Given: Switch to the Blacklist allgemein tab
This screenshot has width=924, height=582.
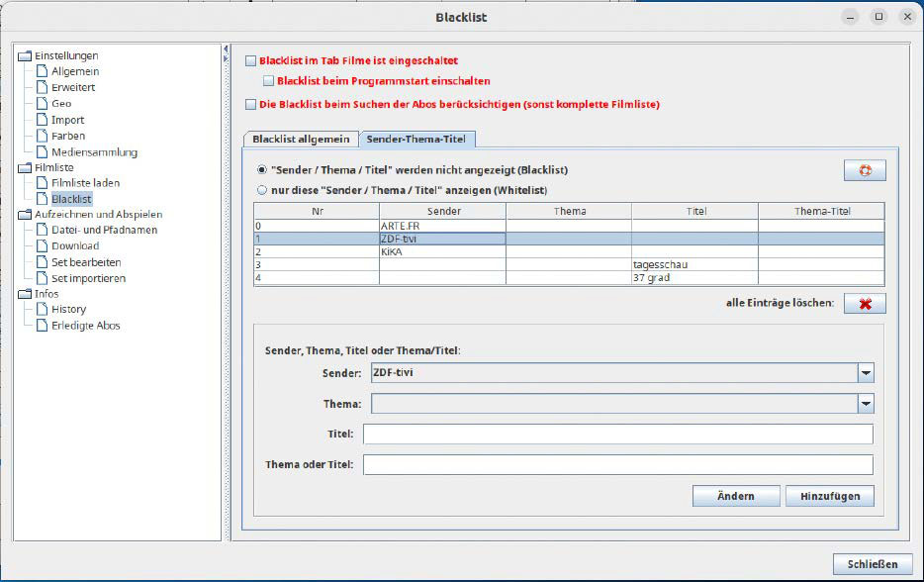Looking at the screenshot, I should pyautogui.click(x=301, y=140).
